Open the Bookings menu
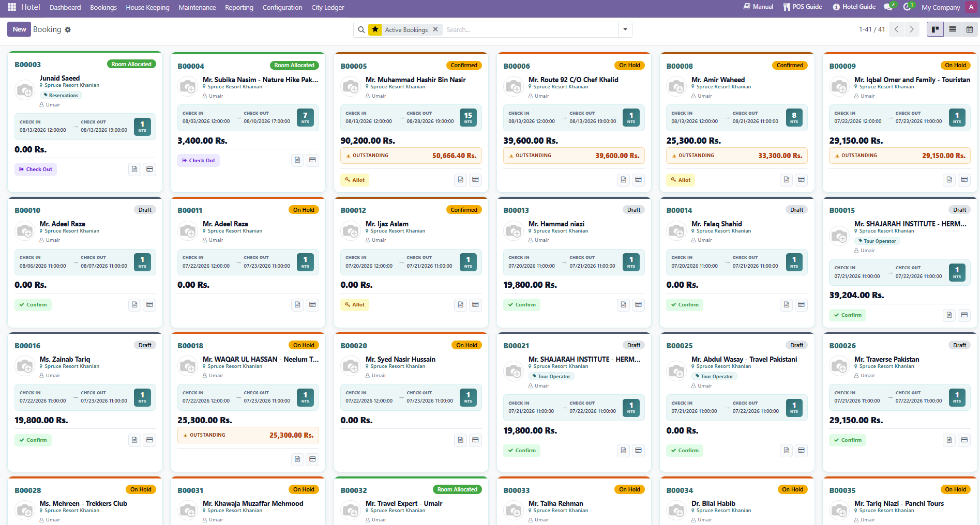Viewport: 980px width, 525px height. coord(103,7)
